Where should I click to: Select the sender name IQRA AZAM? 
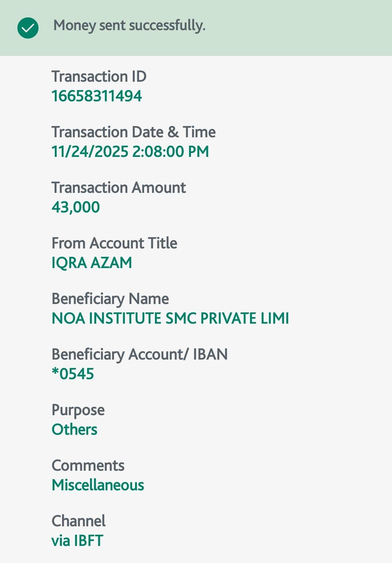coord(92,263)
